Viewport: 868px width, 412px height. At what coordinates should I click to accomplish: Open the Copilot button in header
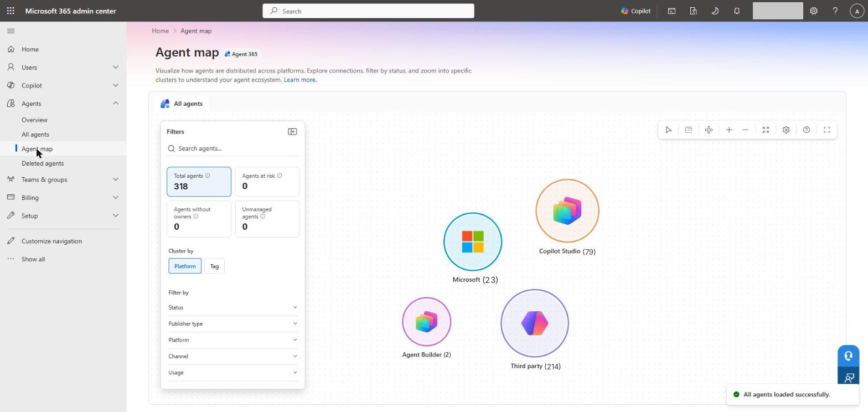(635, 11)
